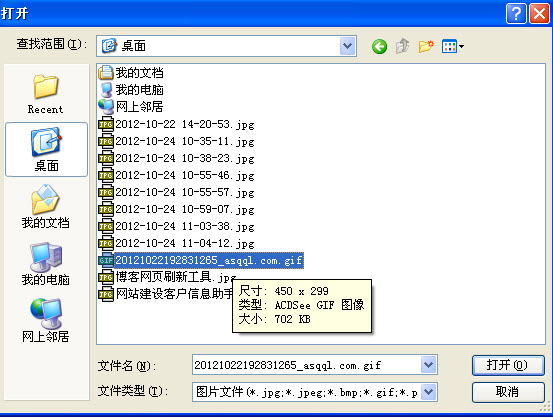Viewport: 553px width, 417px height.
Task: Go up one folder level
Action: pyautogui.click(x=402, y=46)
